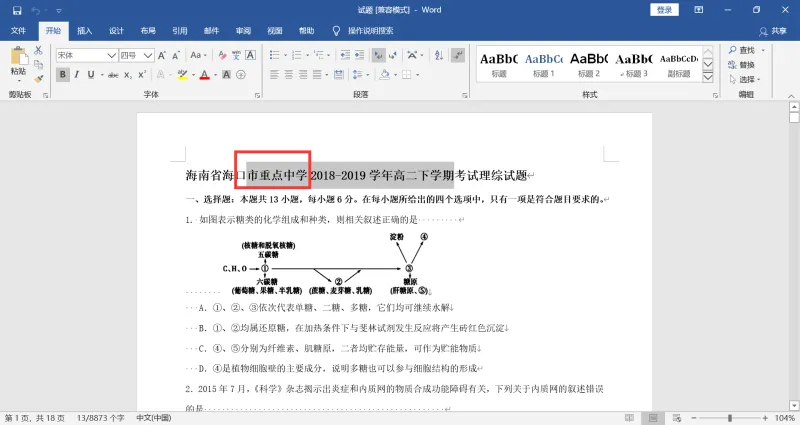Activate the Format Painter brush

[38, 79]
